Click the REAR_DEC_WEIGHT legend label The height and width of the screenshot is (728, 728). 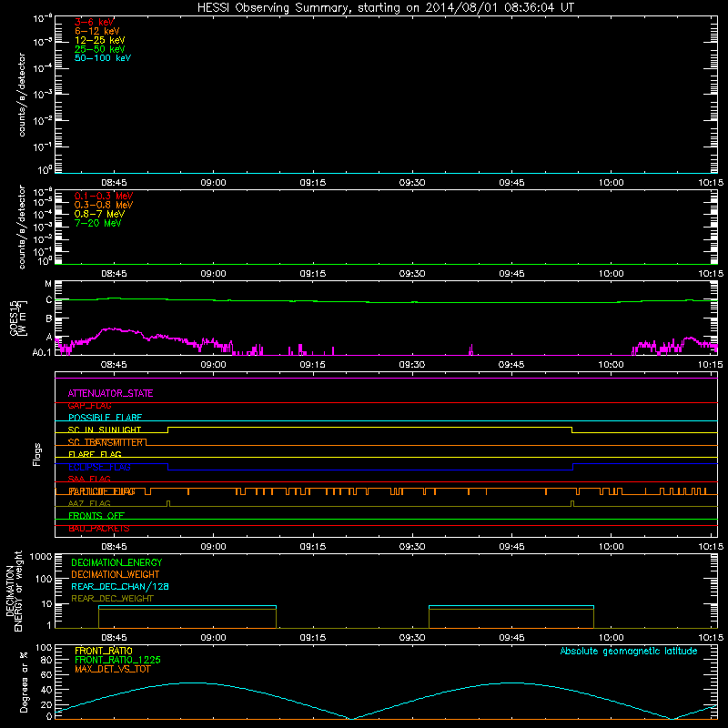tap(112, 599)
